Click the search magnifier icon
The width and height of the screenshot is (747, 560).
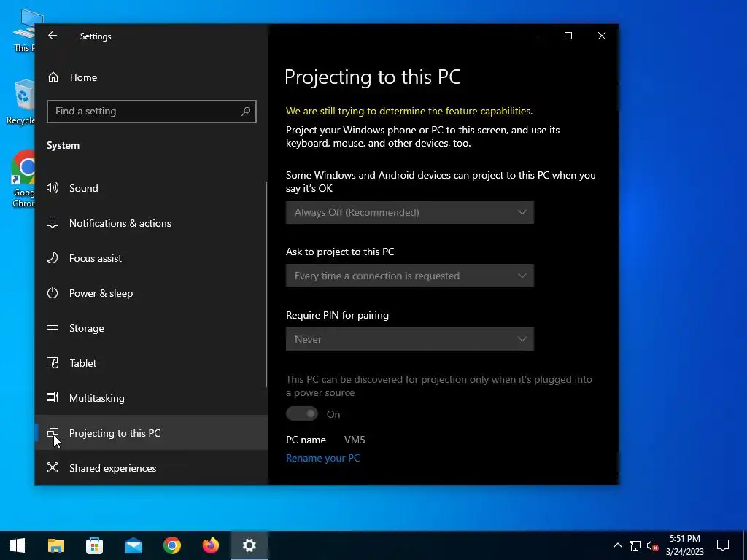click(x=246, y=112)
